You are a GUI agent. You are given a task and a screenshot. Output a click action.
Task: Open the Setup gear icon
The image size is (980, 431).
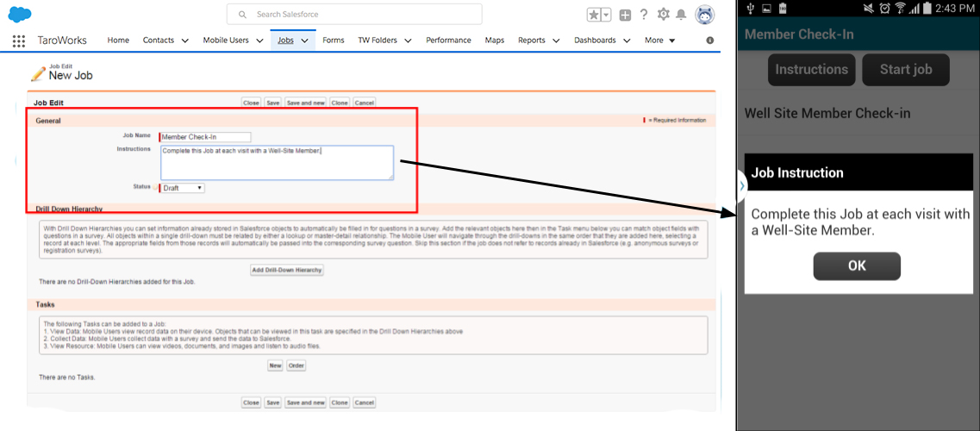(663, 15)
